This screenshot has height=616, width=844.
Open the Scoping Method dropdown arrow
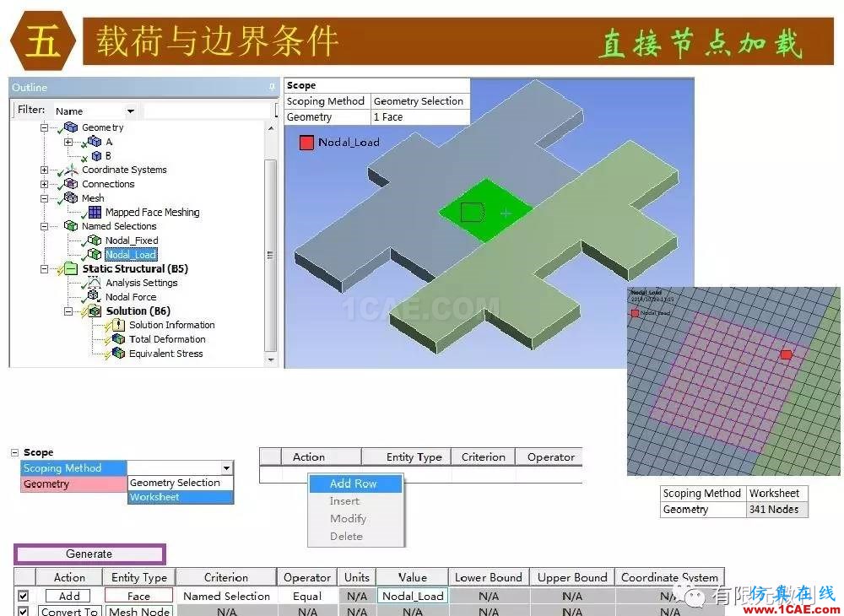click(226, 468)
